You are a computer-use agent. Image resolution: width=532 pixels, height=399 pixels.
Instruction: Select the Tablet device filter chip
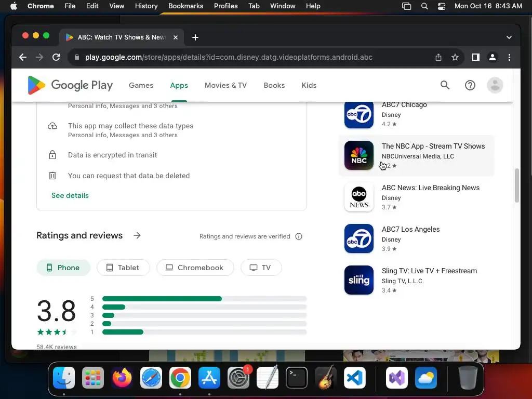[x=123, y=268]
